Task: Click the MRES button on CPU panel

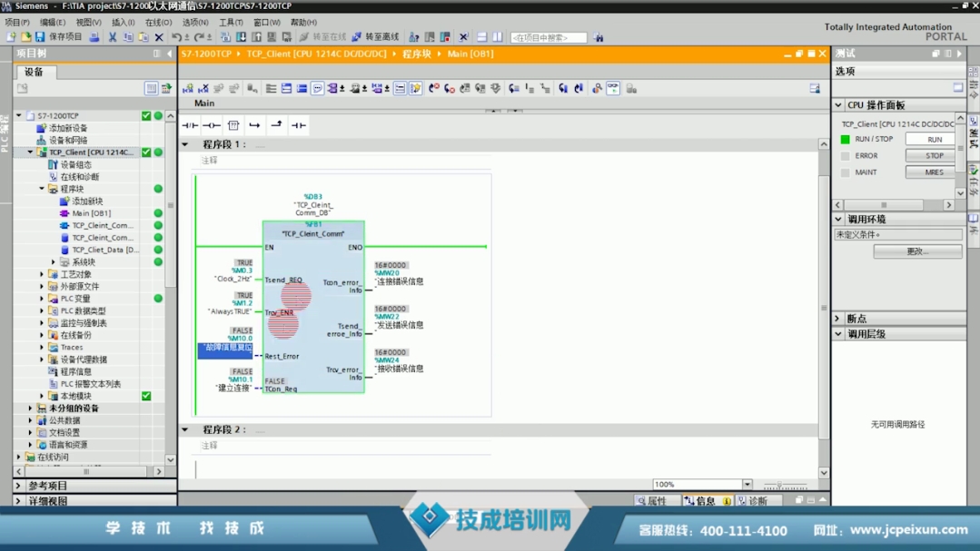Action: pos(930,172)
